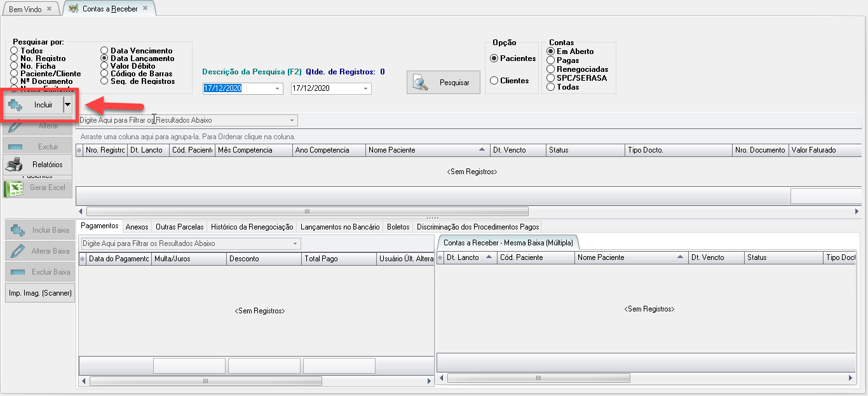The width and height of the screenshot is (868, 396).
Task: Expand the Incluir button dropdown arrow
Action: click(67, 105)
